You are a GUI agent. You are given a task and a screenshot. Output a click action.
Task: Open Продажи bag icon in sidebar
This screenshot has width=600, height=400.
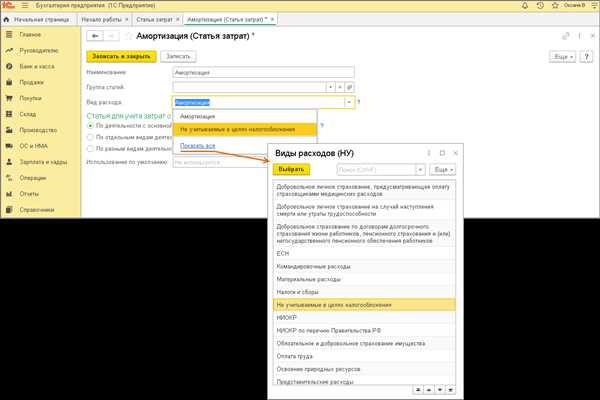(x=9, y=82)
